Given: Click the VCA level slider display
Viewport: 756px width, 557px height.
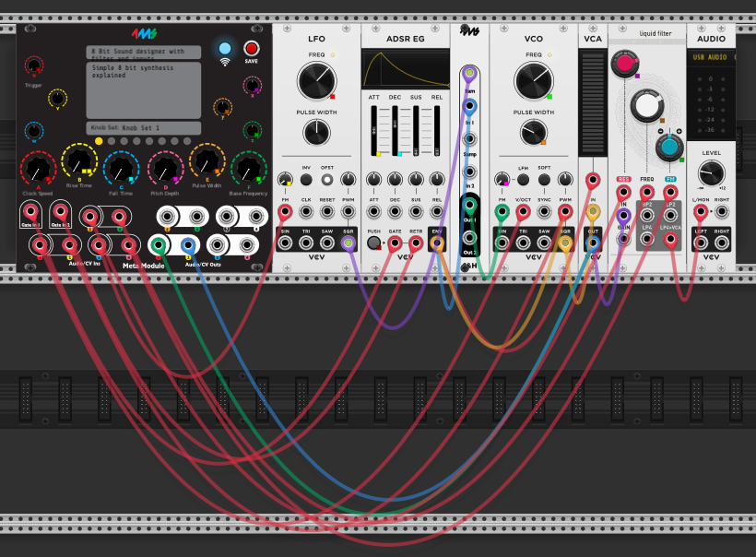Looking at the screenshot, I should (x=593, y=103).
